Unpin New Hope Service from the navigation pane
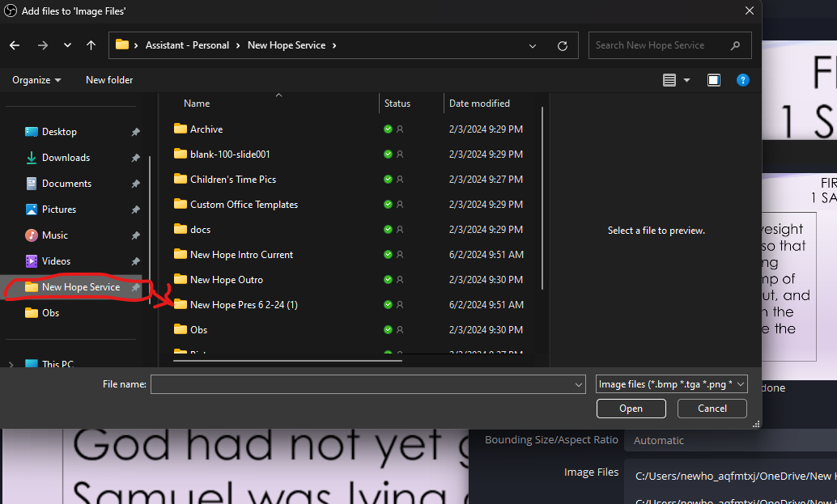This screenshot has width=837, height=504. [x=136, y=287]
